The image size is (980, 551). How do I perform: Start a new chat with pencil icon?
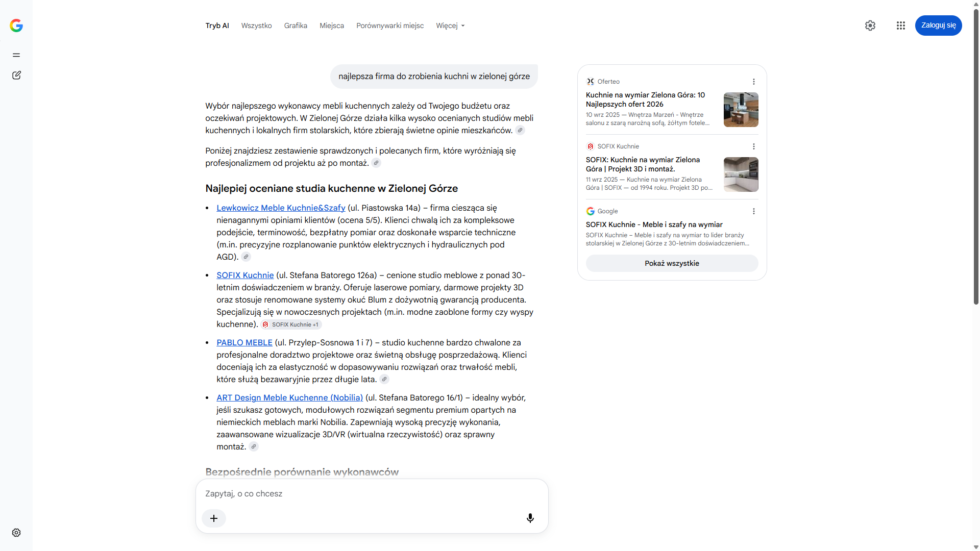(16, 76)
